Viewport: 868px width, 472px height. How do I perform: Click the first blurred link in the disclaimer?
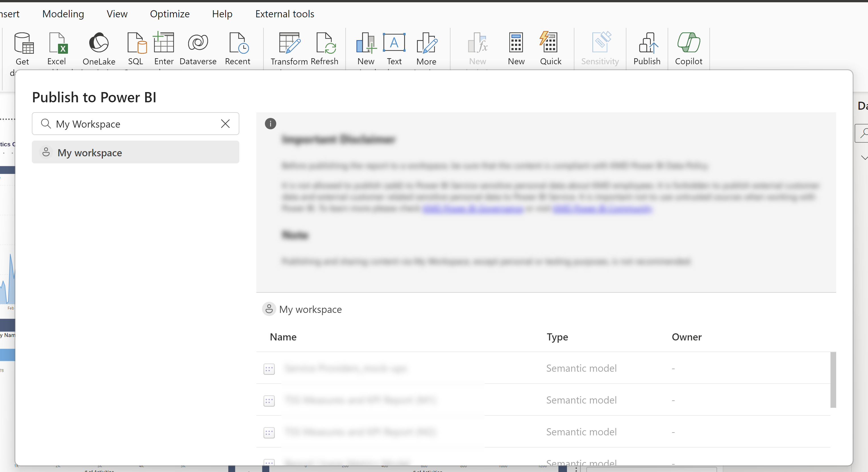[473, 209]
